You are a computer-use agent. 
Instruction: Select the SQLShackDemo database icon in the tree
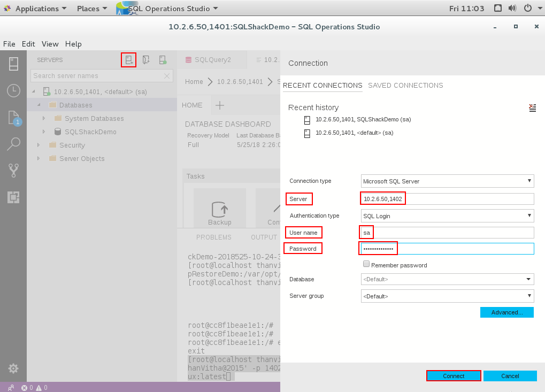coord(58,132)
